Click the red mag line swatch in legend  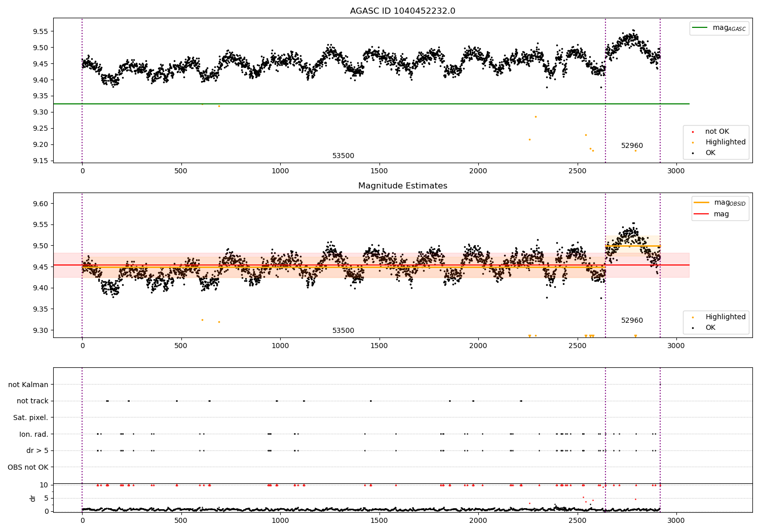point(702,214)
